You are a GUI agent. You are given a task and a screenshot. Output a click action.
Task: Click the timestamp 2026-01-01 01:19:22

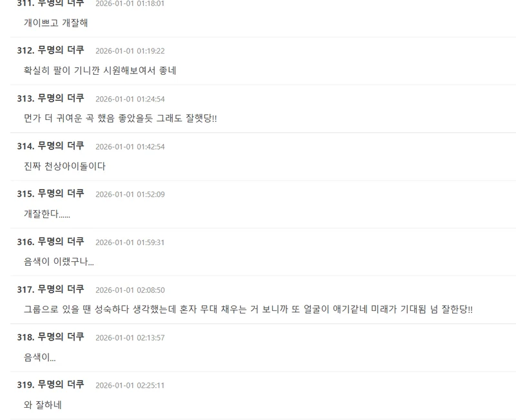pyautogui.click(x=130, y=51)
